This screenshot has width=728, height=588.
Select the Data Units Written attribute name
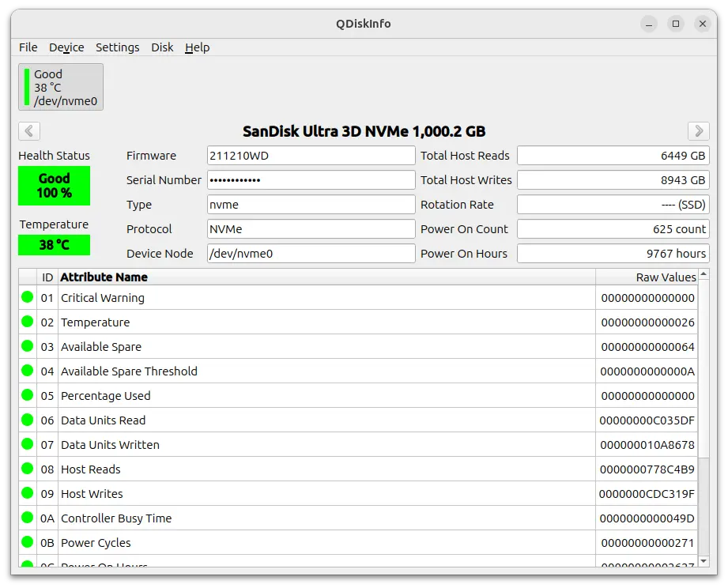pyautogui.click(x=110, y=445)
